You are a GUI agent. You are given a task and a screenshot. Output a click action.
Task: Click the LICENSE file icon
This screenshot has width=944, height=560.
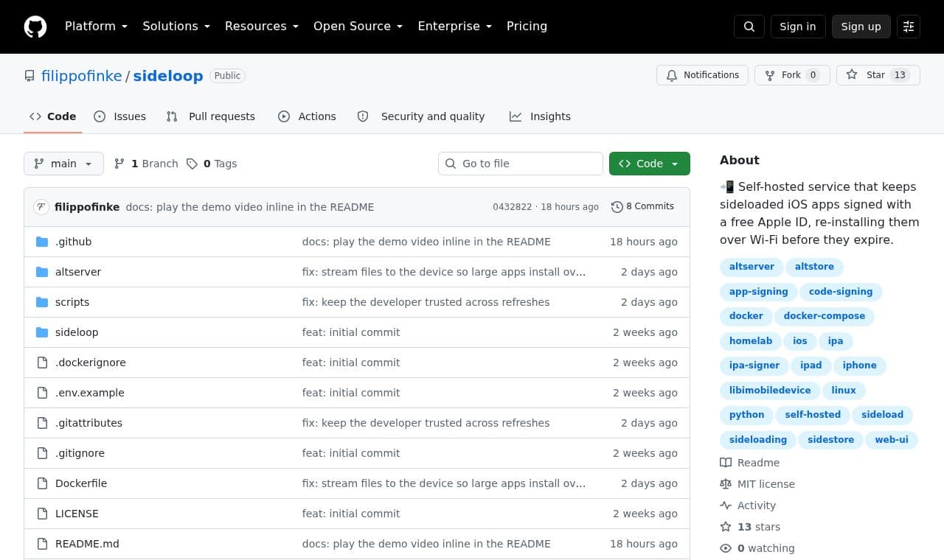pos(42,514)
